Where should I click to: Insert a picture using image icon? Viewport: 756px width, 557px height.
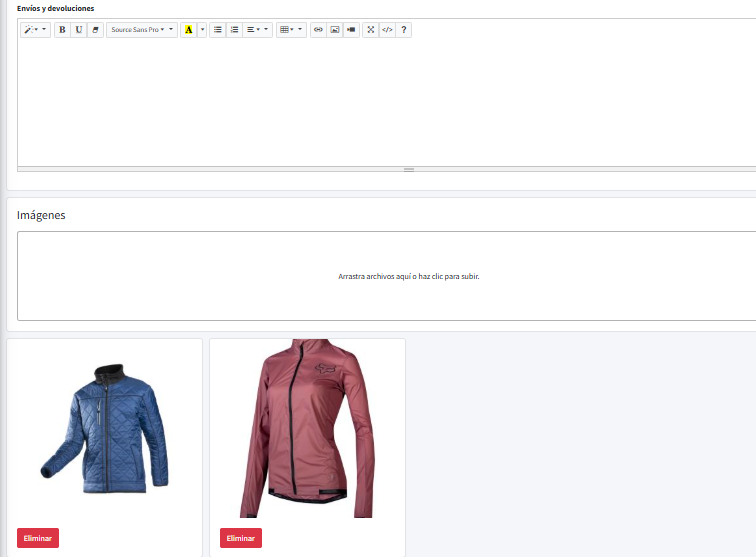pyautogui.click(x=335, y=30)
